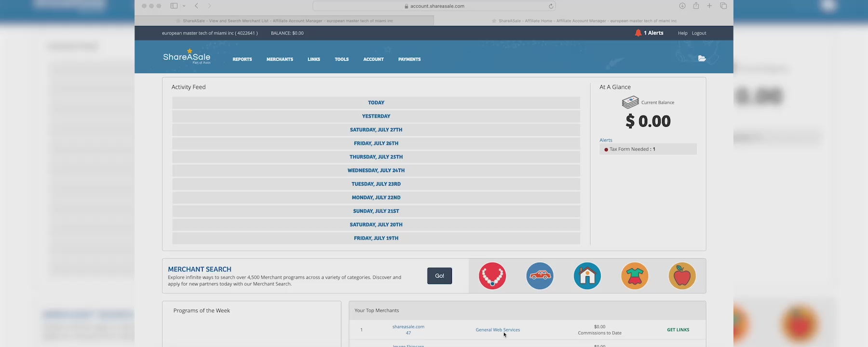Open the Tools menu
This screenshot has height=347, width=868.
pos(341,59)
